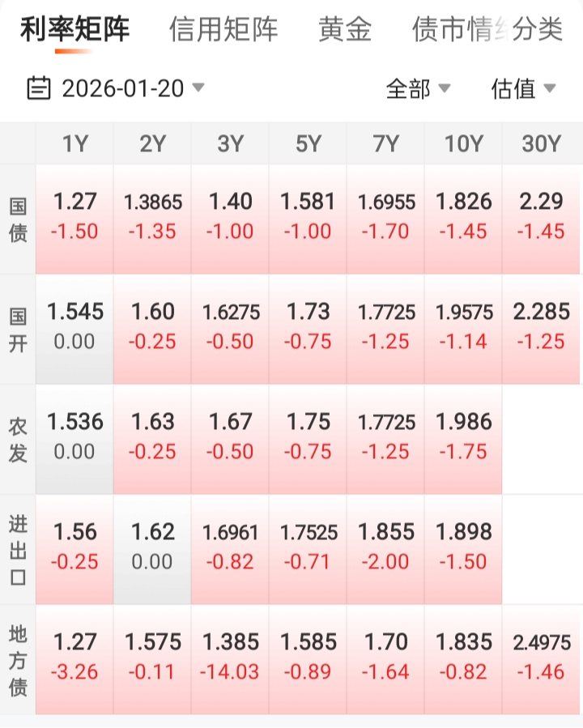
Task: Open the 国开 1Y cell showing 1.545
Action: (74, 327)
